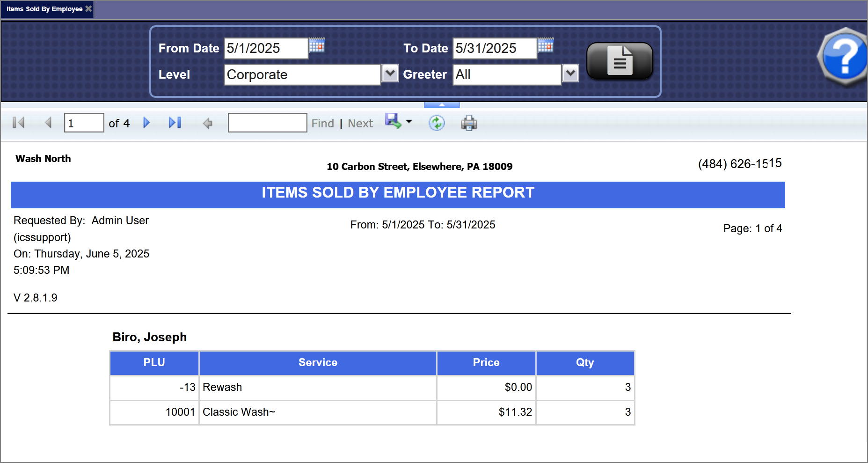Viewport: 868px width, 463px height.
Task: Expand the Level dropdown list
Action: 390,73
